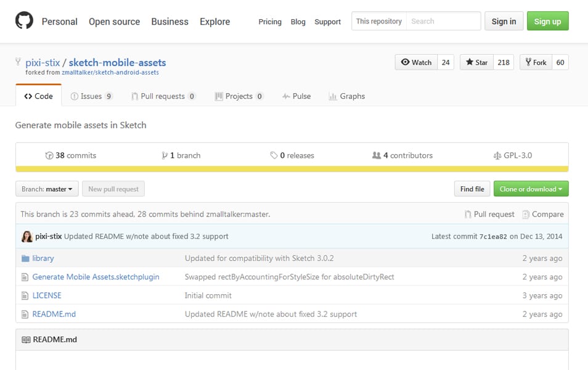
Task: Open the GPL-3.0 license link
Action: tap(513, 155)
